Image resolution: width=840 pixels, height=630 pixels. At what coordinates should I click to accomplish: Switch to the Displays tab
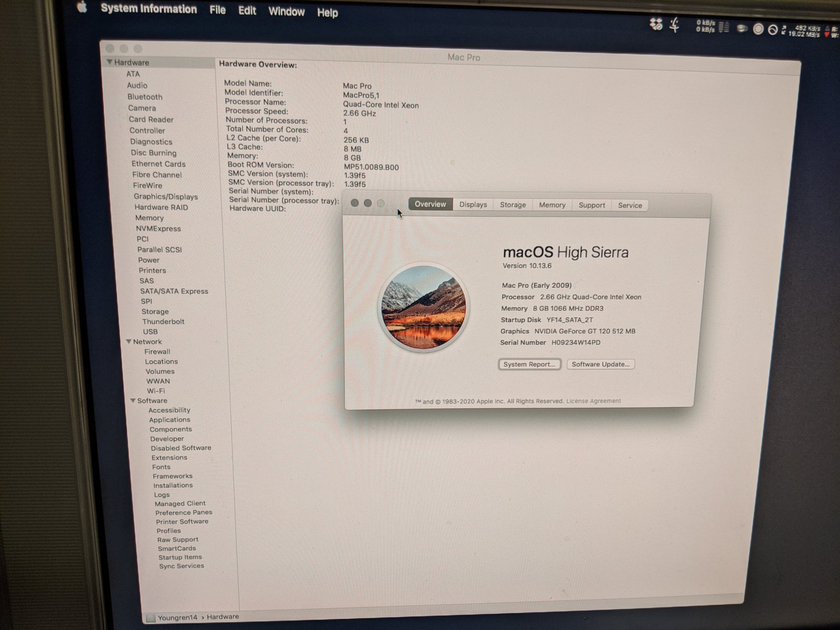pyautogui.click(x=473, y=205)
